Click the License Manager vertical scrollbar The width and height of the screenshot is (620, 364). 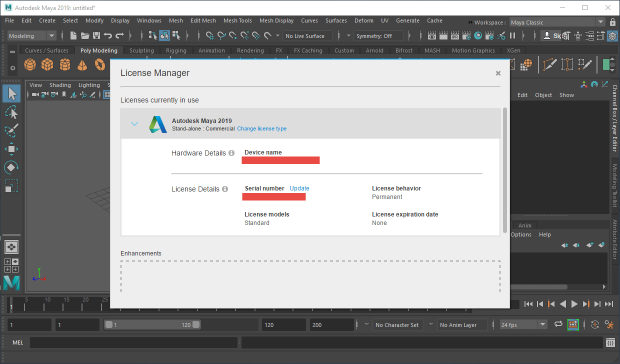pyautogui.click(x=505, y=170)
